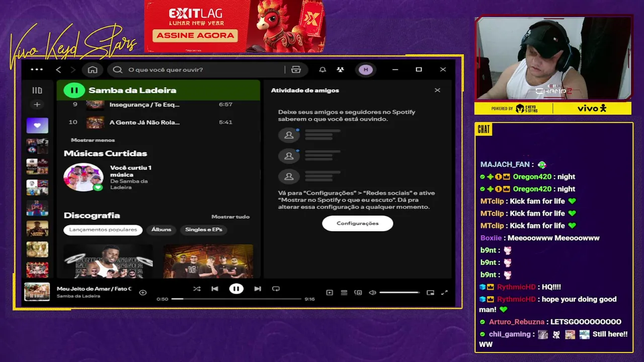Open the second album cover in Discografia
Screen dimensions: 644x362
click(208, 261)
